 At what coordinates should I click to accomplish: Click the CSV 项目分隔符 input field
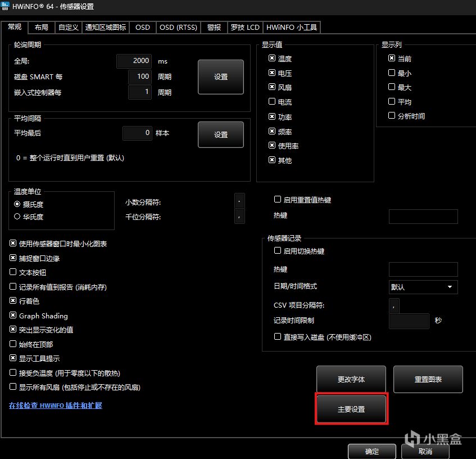pyautogui.click(x=394, y=306)
